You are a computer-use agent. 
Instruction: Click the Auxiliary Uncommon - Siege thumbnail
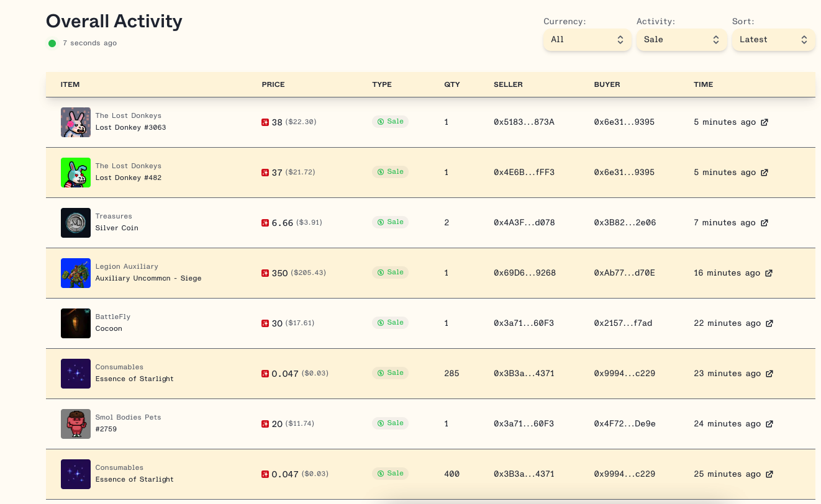76,273
